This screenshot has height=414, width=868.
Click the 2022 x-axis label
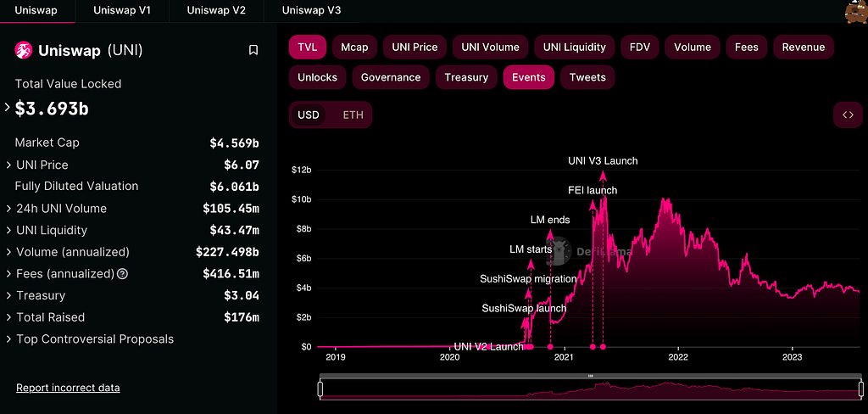click(677, 357)
